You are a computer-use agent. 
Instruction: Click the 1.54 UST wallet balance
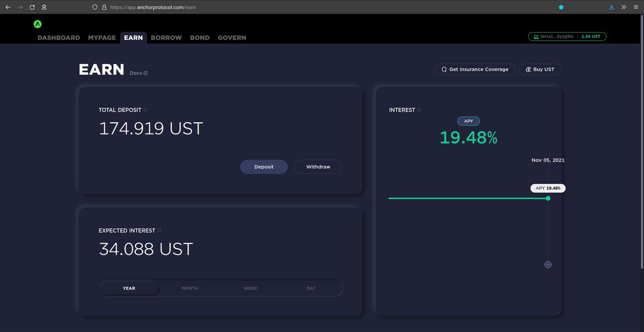pyautogui.click(x=591, y=36)
